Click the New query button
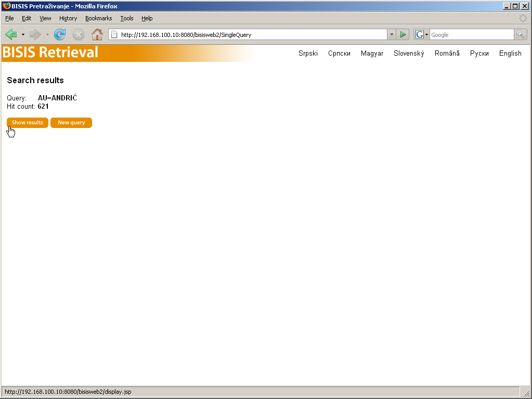 pyautogui.click(x=71, y=123)
